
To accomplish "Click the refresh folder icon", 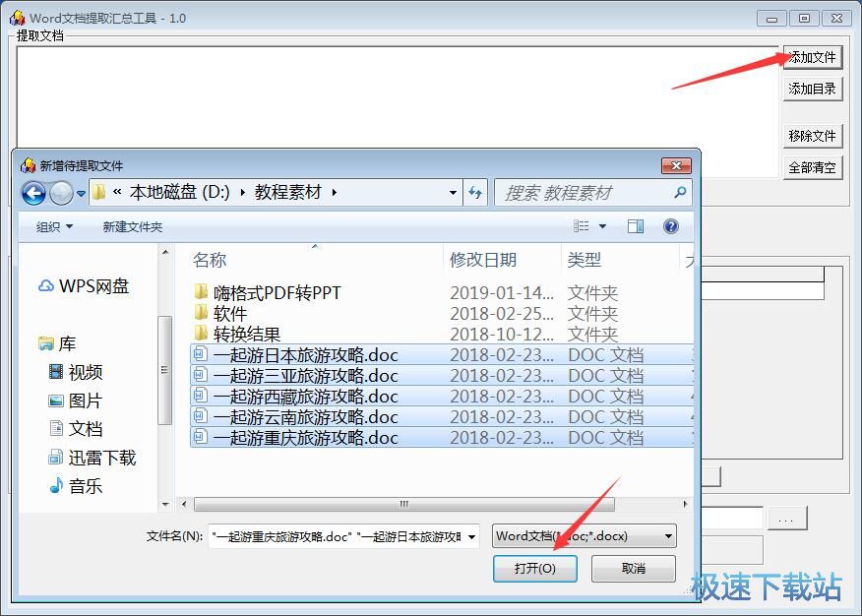I will tap(476, 193).
